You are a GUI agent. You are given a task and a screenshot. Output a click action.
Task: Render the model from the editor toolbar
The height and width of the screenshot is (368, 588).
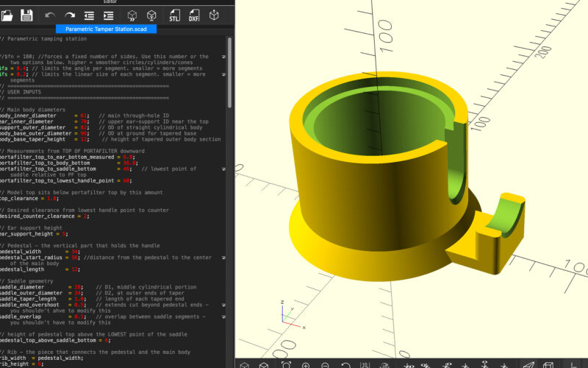pos(151,15)
